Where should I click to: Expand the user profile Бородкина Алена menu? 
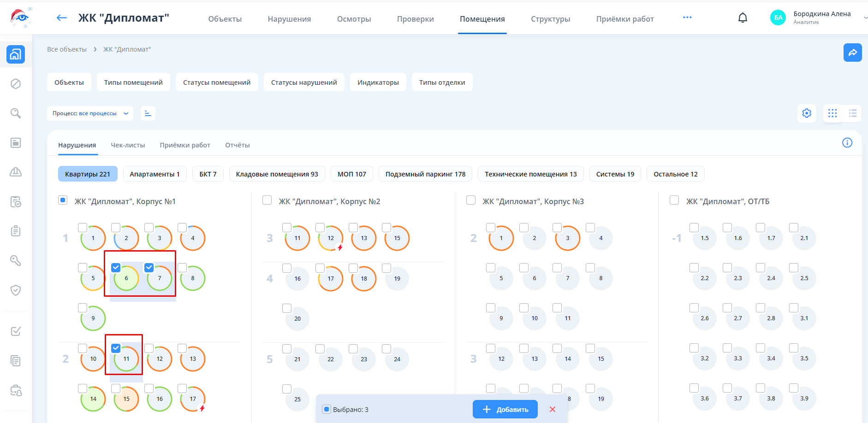tap(822, 18)
